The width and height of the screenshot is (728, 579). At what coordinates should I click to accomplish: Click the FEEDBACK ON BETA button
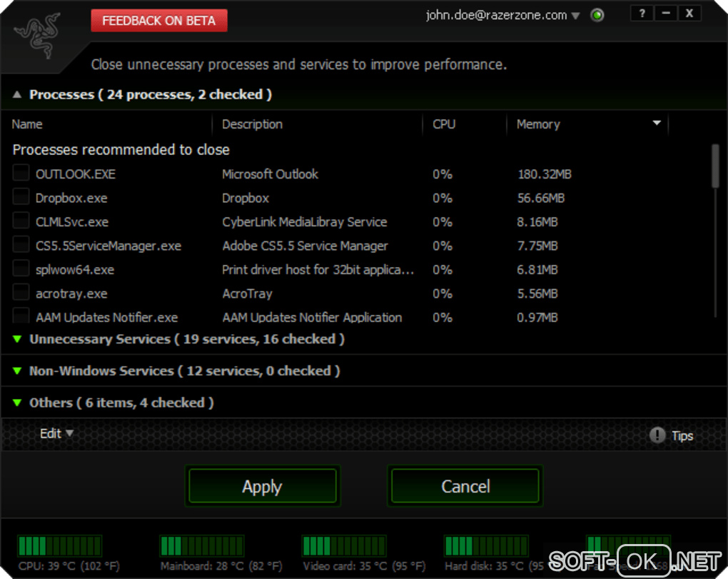point(159,21)
